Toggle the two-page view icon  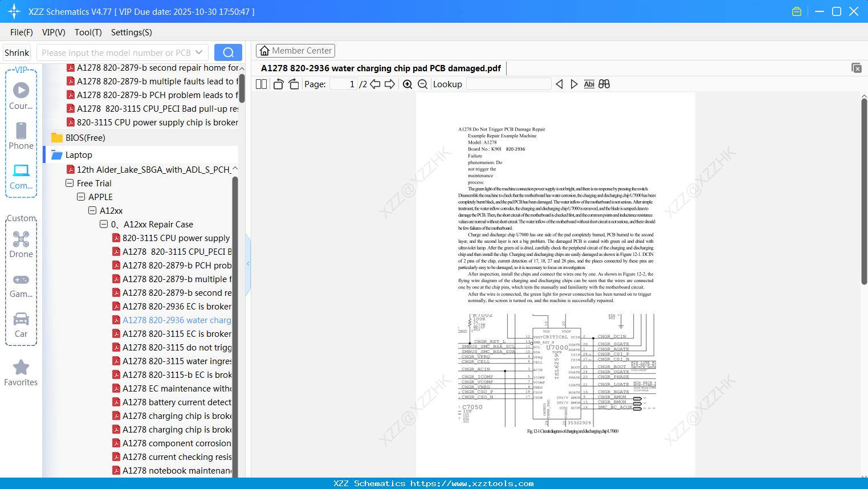[x=262, y=84]
